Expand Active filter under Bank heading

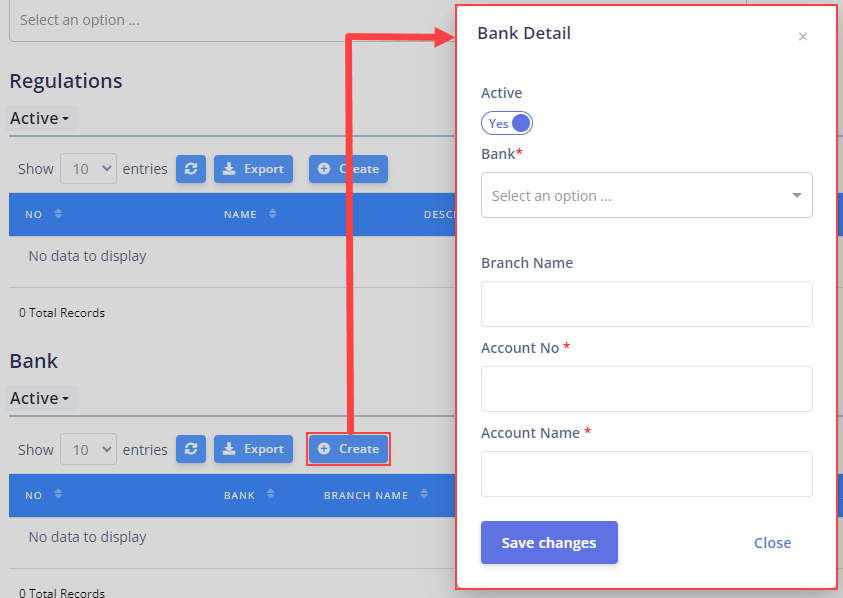(x=40, y=398)
